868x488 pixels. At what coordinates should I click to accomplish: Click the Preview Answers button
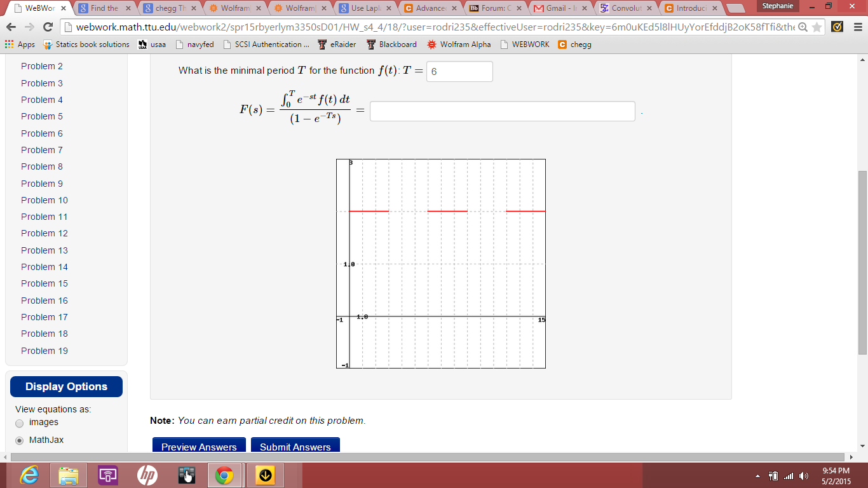click(199, 447)
